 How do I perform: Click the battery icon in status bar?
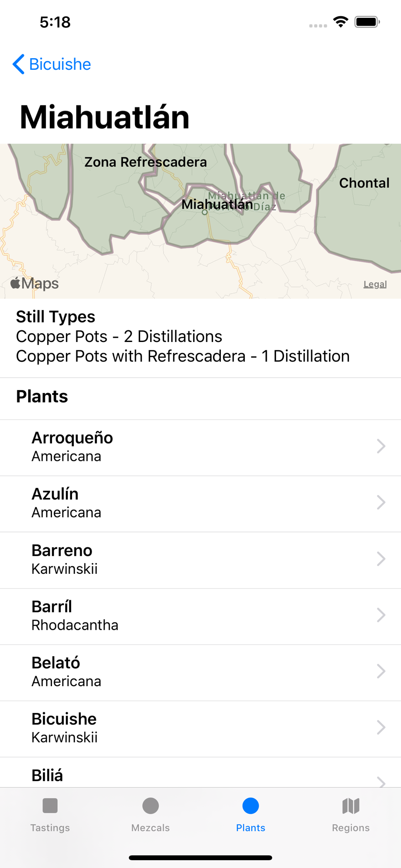367,22
